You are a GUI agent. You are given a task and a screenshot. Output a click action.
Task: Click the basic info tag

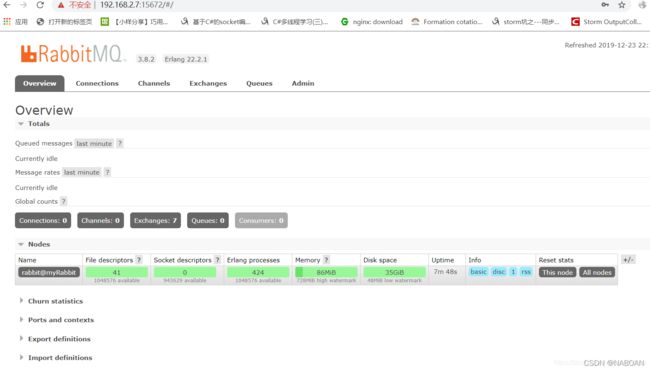tap(478, 272)
